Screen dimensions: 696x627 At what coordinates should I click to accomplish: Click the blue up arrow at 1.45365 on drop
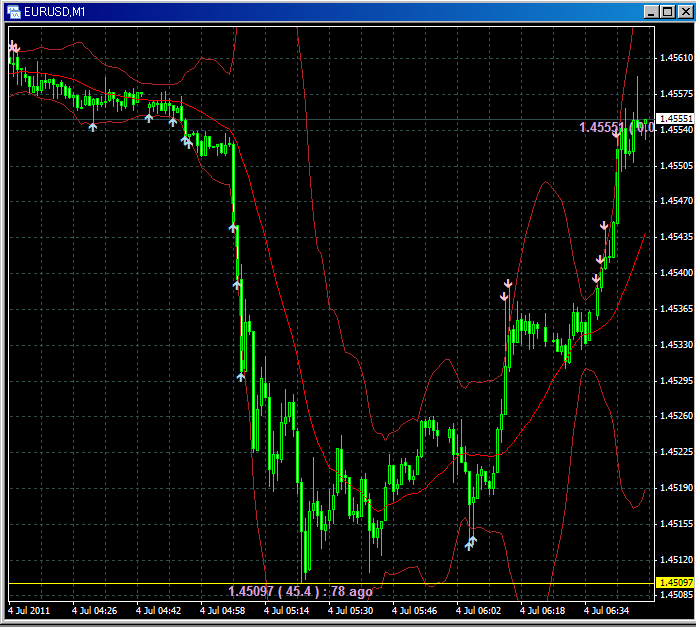238,284
